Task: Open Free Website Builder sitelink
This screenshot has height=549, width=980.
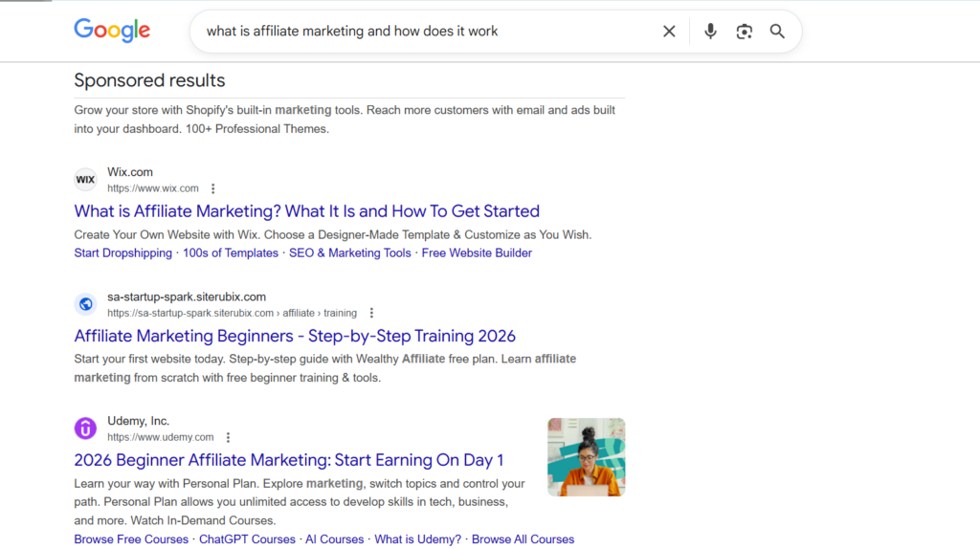Action: [477, 253]
